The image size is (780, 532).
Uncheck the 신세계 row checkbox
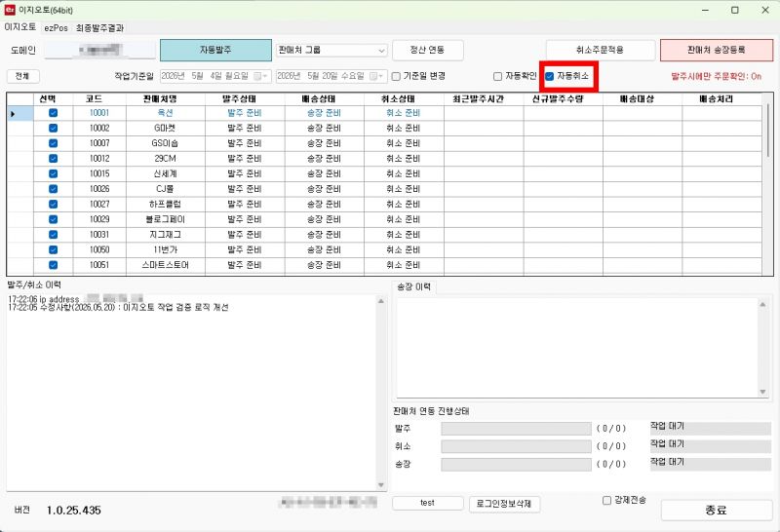click(x=54, y=173)
